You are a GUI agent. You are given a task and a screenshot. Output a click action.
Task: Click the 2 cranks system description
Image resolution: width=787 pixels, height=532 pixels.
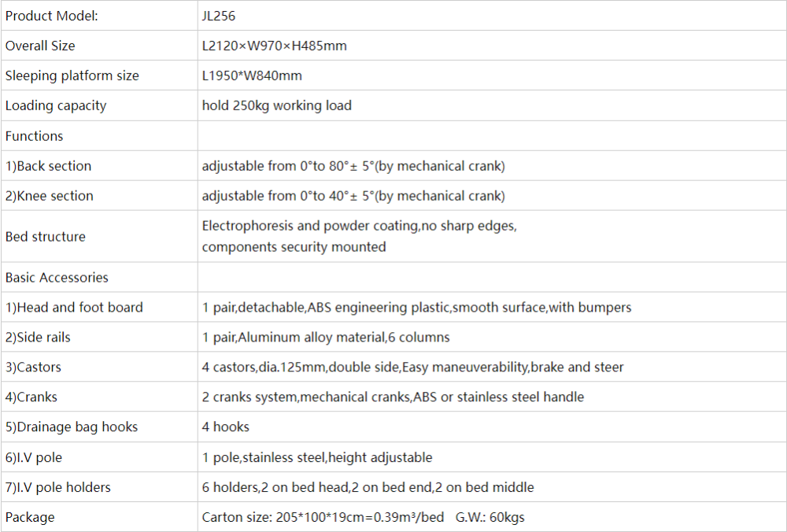pyautogui.click(x=393, y=397)
